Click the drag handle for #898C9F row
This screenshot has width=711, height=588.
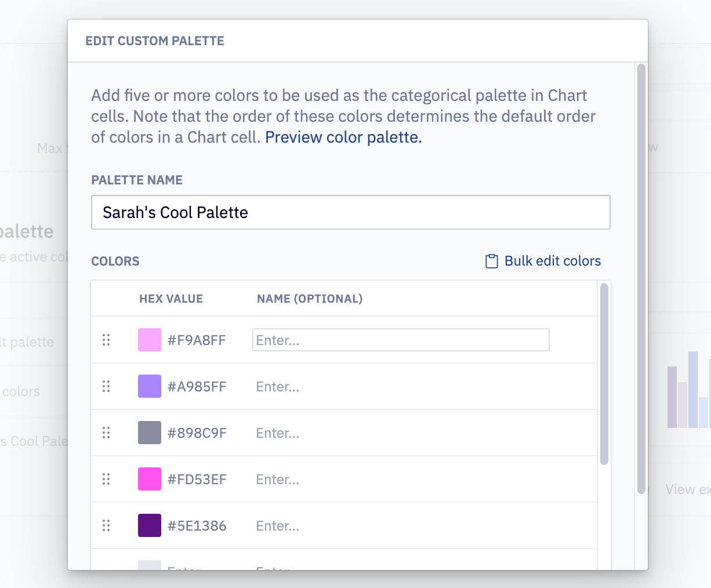click(106, 433)
